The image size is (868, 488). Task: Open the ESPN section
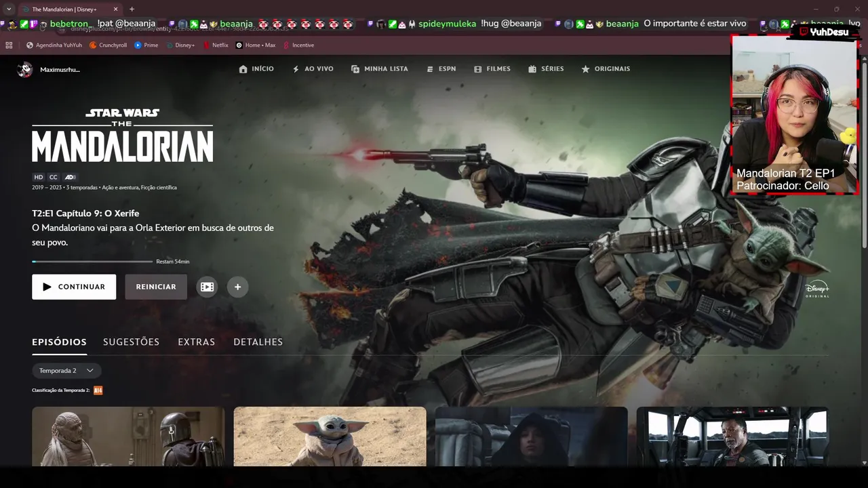(x=441, y=69)
